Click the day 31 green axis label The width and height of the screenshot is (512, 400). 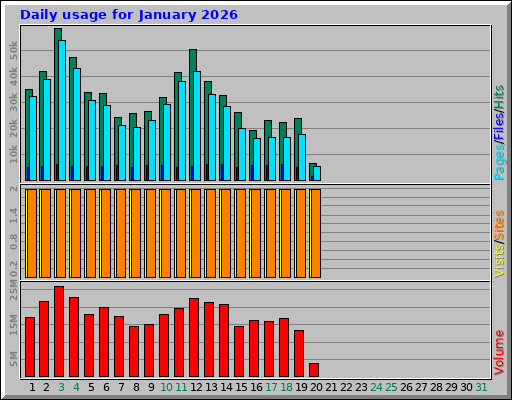pos(481,387)
